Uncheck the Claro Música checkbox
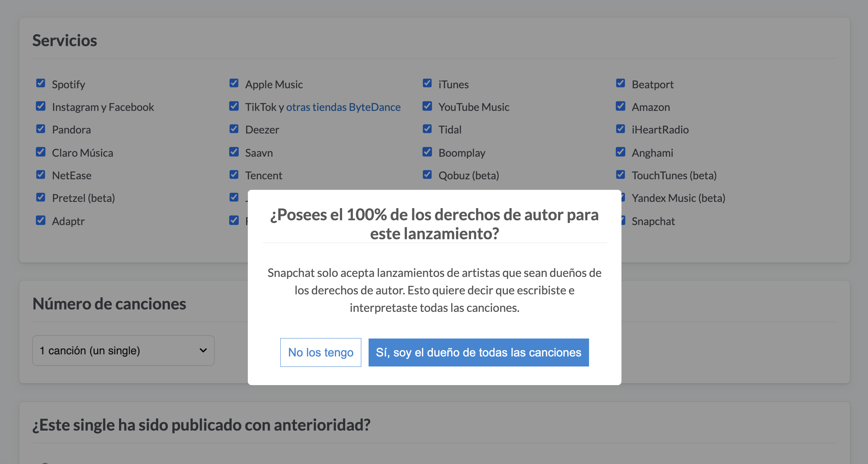The image size is (868, 464). click(41, 152)
